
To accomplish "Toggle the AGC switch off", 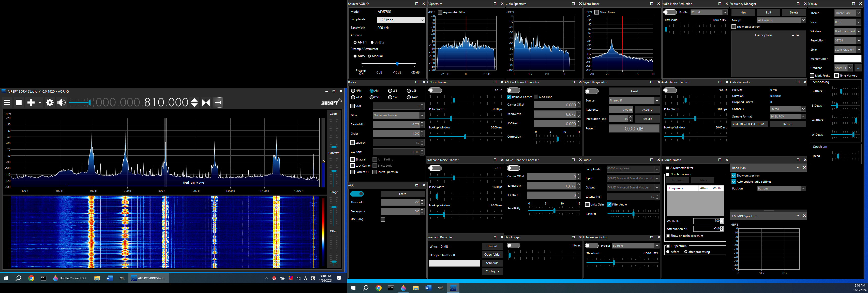I will point(357,194).
